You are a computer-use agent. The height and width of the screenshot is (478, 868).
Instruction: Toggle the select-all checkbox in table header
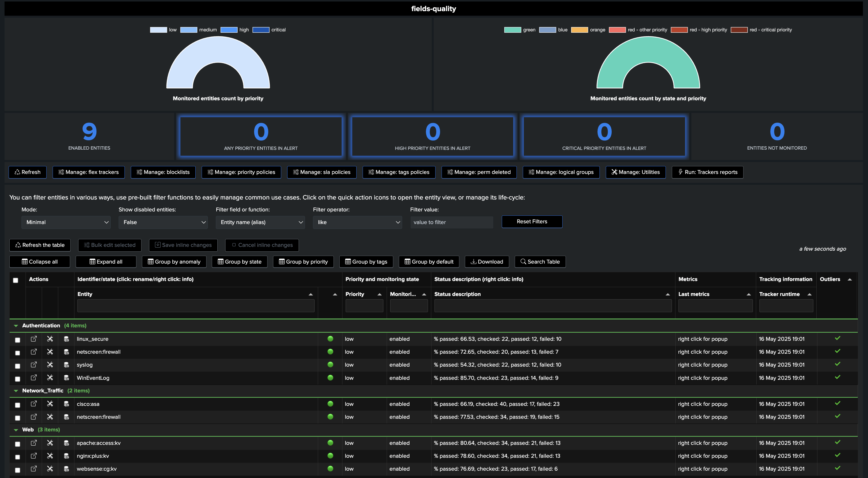pos(15,280)
